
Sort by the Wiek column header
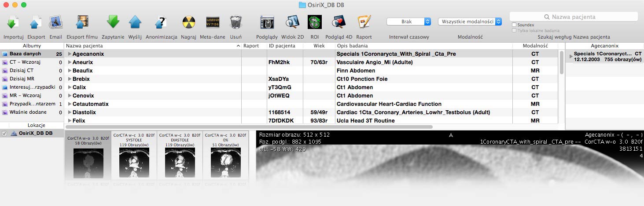click(319, 46)
